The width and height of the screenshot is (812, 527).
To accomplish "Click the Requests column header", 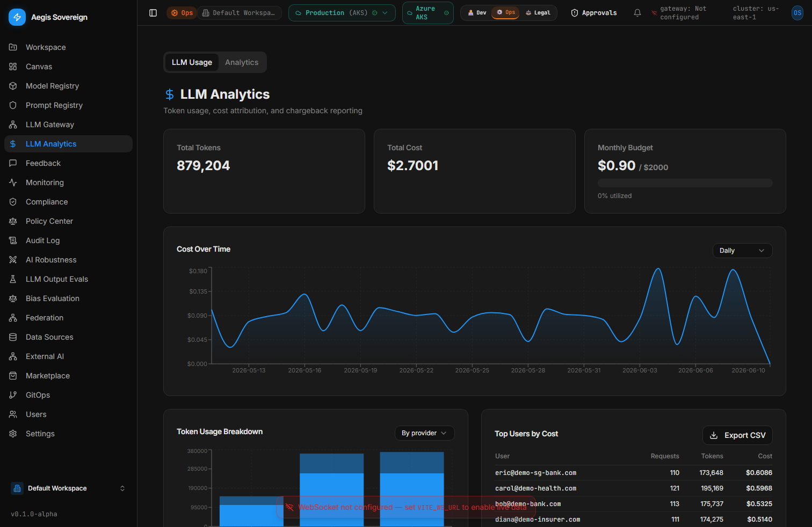I will tap(665, 456).
